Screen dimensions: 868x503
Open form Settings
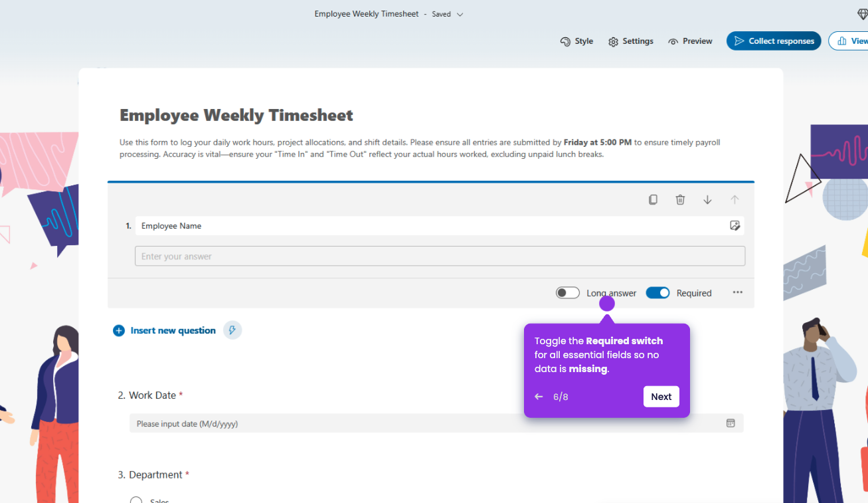630,41
